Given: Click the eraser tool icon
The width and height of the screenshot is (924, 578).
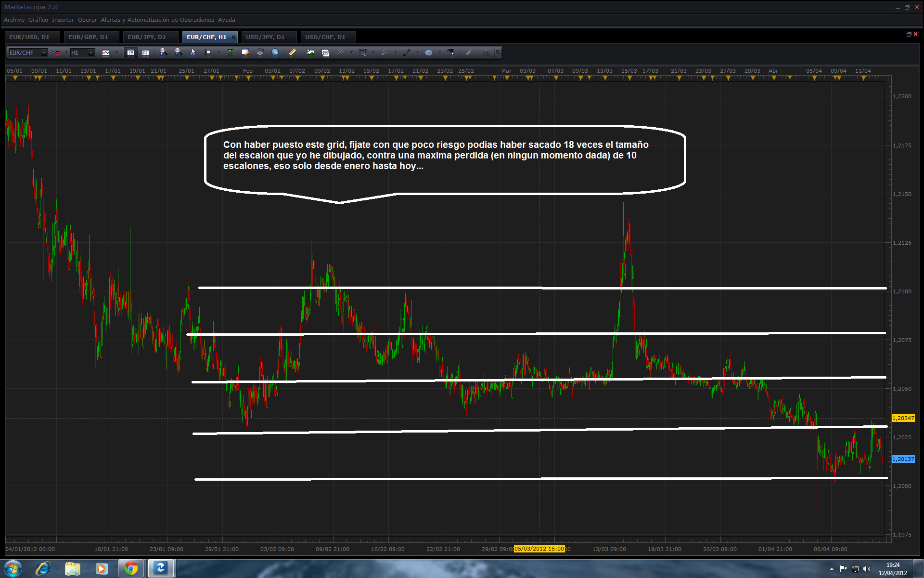Looking at the screenshot, I should pyautogui.click(x=469, y=53).
